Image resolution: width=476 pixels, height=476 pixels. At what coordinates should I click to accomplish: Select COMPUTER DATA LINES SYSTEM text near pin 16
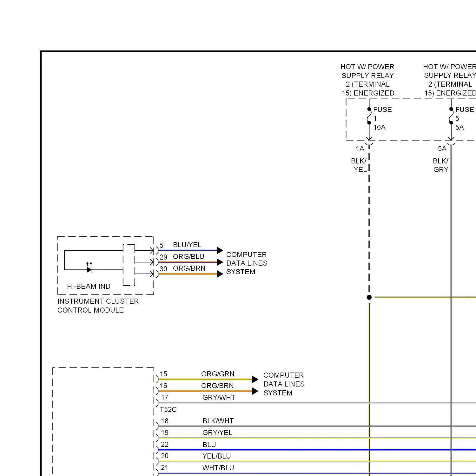[x=284, y=384]
